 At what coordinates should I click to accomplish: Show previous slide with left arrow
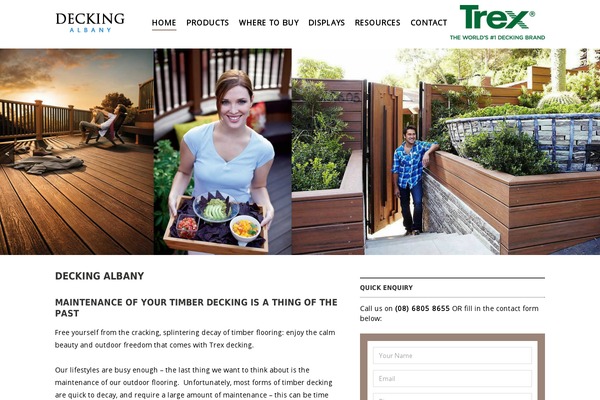coord(7,154)
